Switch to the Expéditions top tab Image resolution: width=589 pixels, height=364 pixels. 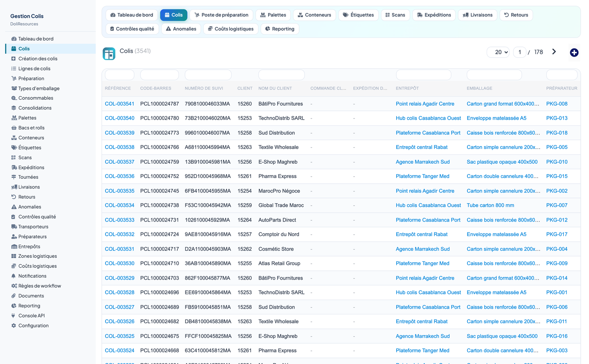(434, 15)
